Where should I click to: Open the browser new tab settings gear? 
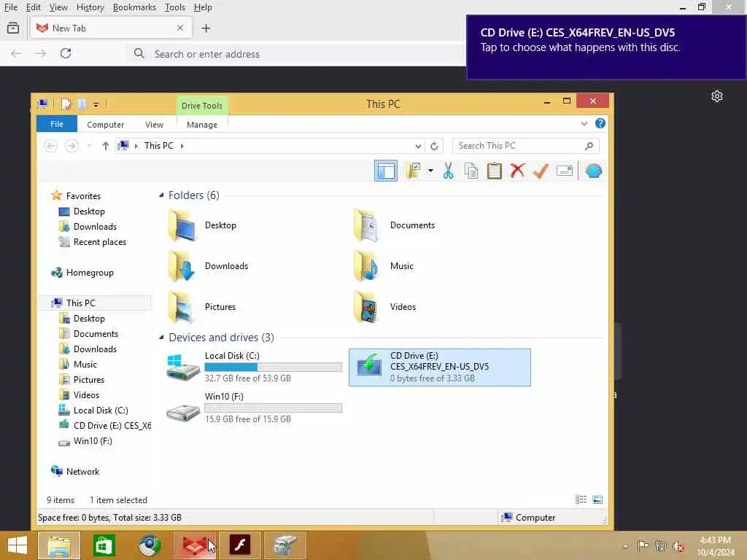(x=717, y=97)
